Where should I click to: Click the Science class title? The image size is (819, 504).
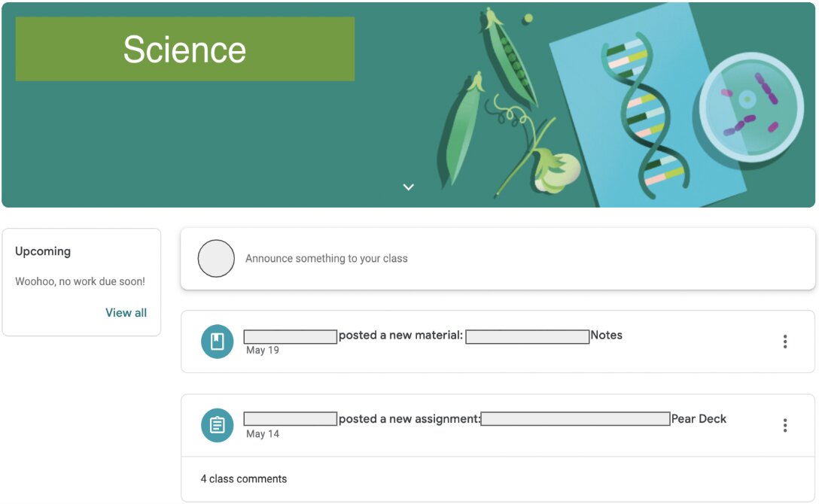pyautogui.click(x=184, y=50)
